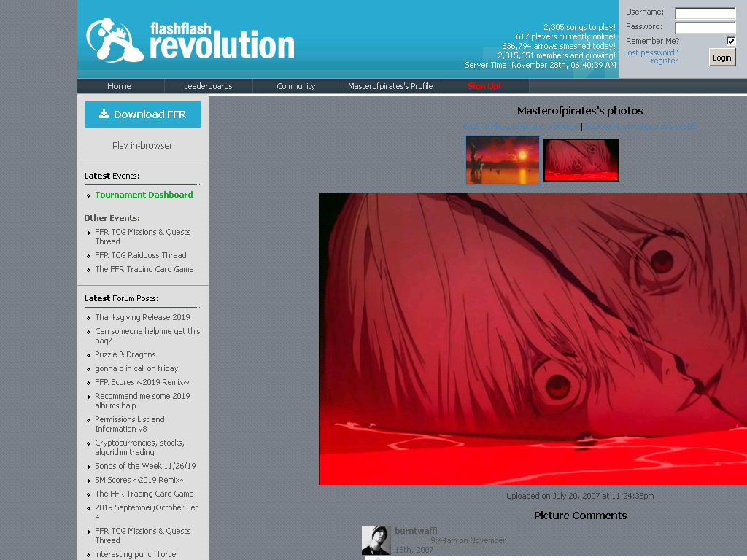747x560 pixels.
Task: Open the Puzzle & Dragons forum post
Action: (x=125, y=354)
